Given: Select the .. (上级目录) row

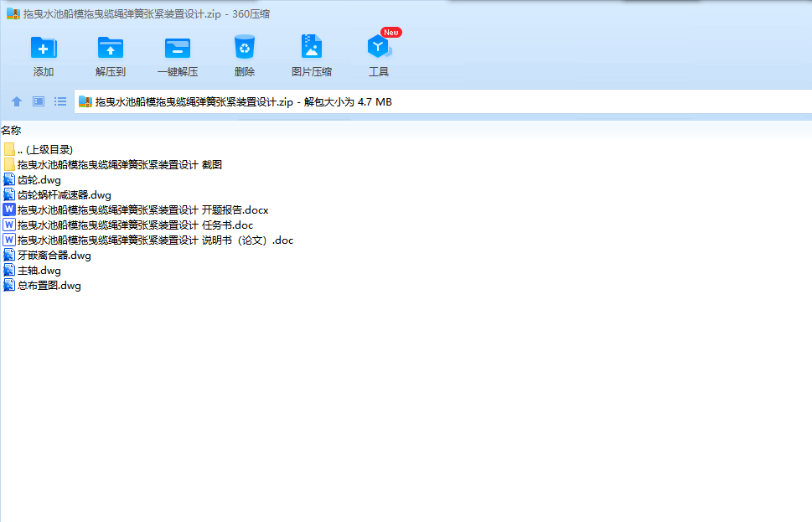Looking at the screenshot, I should 38,150.
